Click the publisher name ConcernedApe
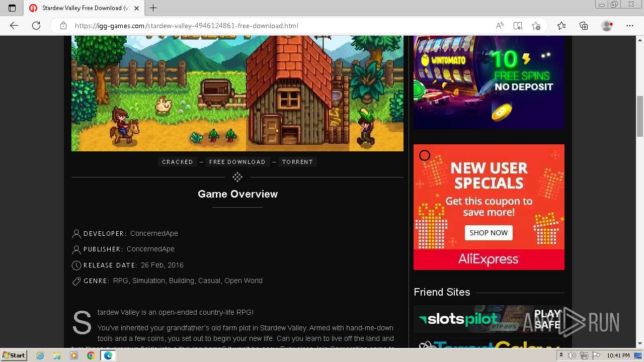This screenshot has width=644, height=362. tap(150, 249)
